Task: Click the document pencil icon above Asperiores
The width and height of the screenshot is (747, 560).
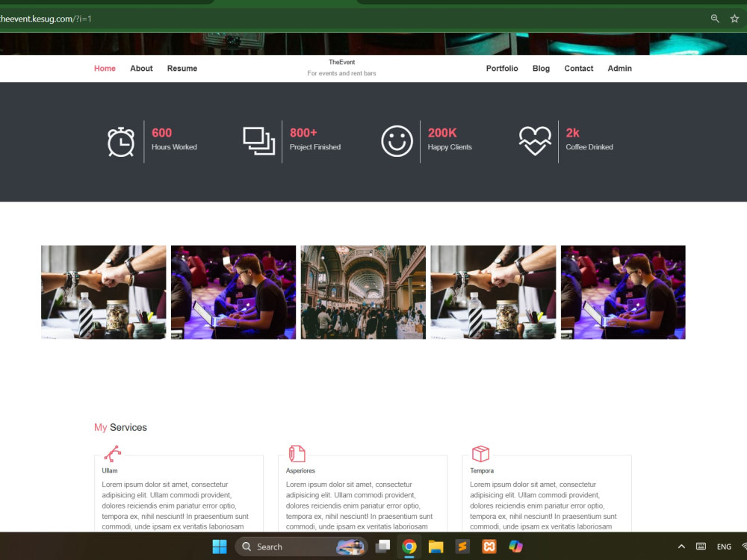Action: (x=297, y=454)
